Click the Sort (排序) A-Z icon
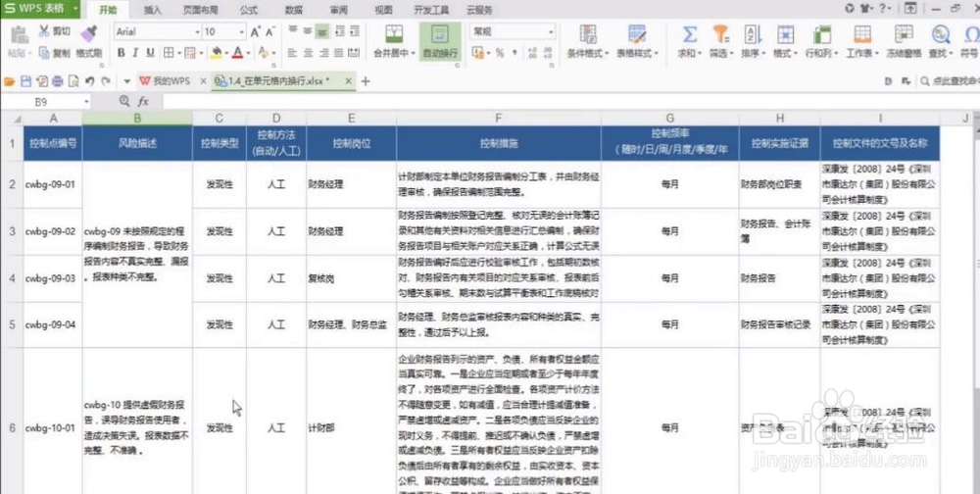Viewport: 980px width, 494px height. (x=753, y=34)
